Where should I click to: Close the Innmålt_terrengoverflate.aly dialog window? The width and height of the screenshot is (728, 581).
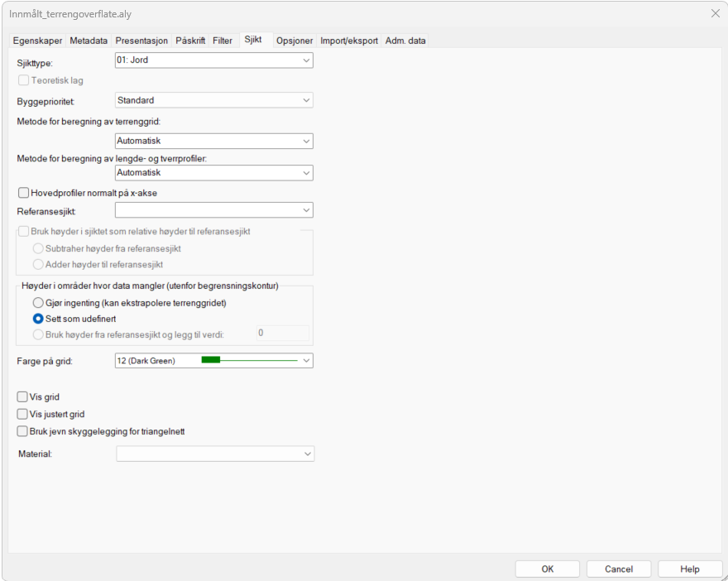715,13
